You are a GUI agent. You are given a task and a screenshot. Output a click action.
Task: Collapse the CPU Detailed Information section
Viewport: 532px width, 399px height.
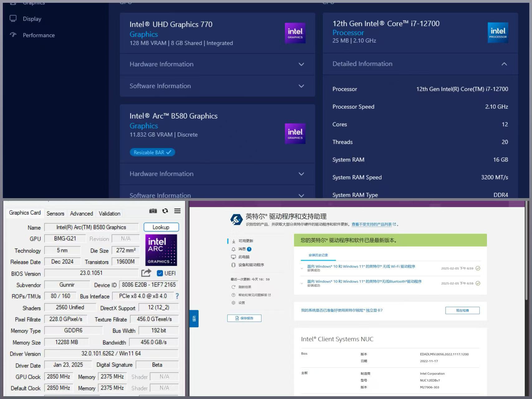click(x=420, y=64)
